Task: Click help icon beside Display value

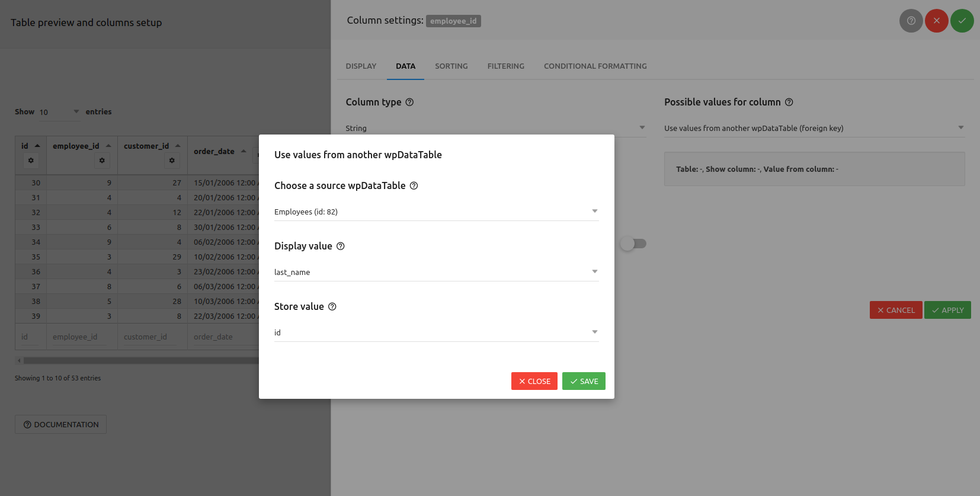Action: (x=341, y=246)
